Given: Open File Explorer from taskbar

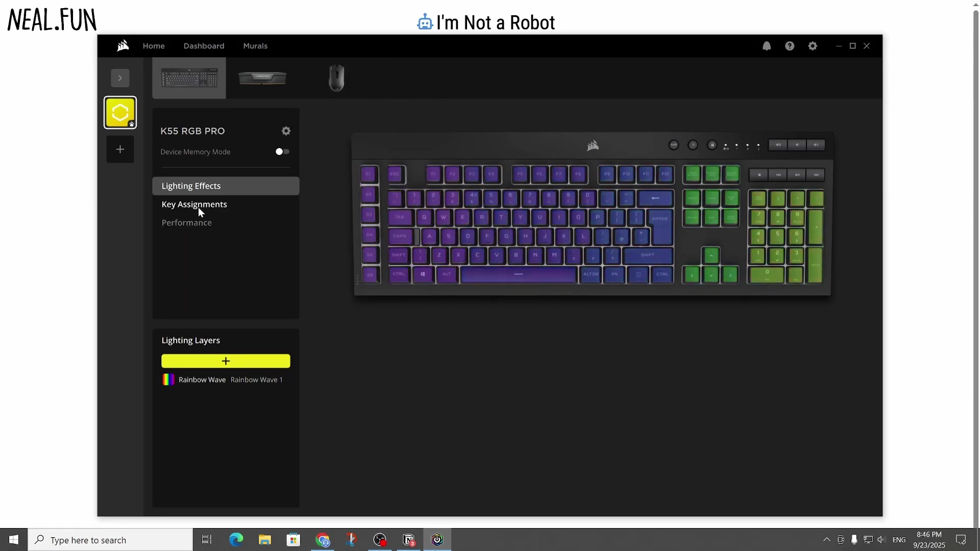Looking at the screenshot, I should (264, 540).
